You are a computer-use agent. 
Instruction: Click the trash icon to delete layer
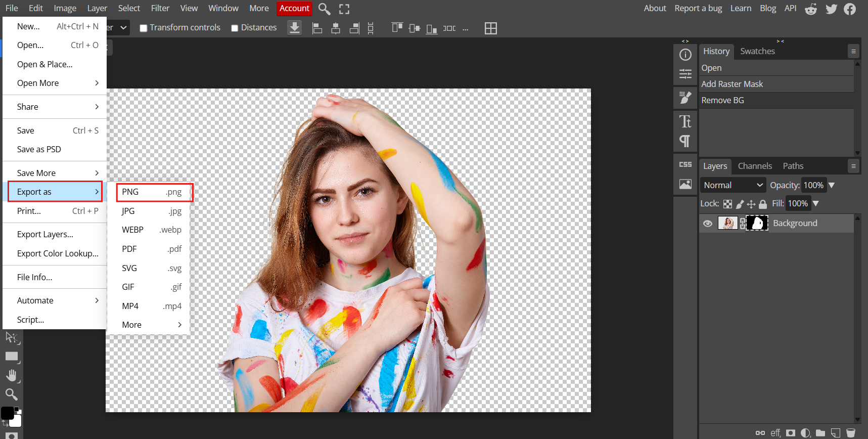coord(851,433)
